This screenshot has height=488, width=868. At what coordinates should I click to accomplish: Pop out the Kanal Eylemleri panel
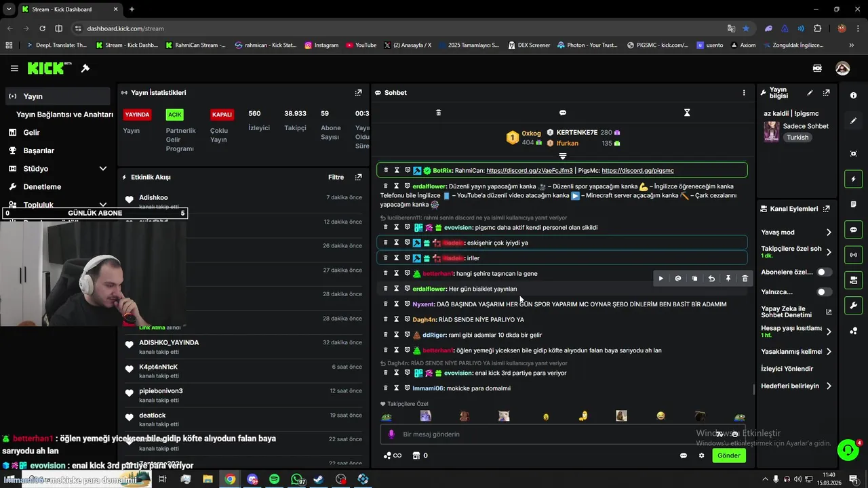826,209
